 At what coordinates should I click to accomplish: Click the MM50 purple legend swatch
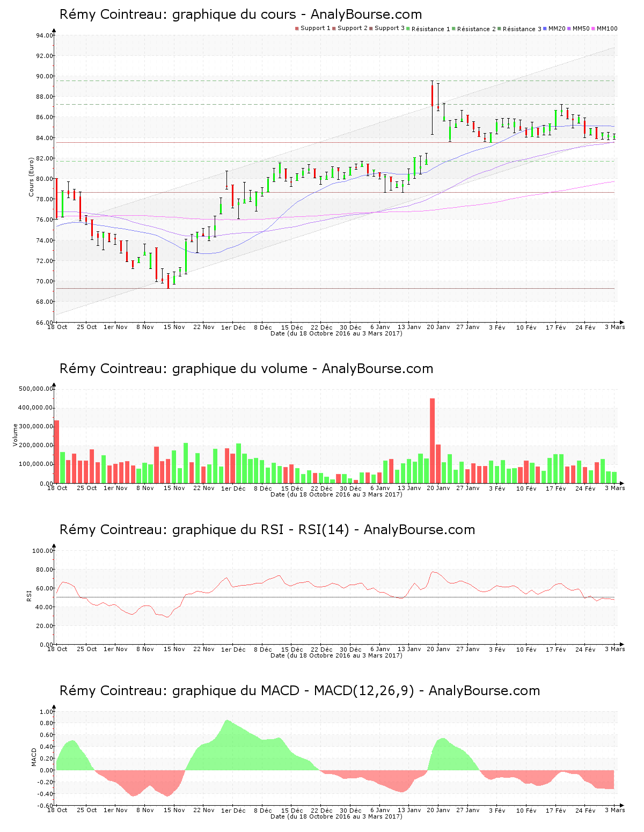(569, 28)
